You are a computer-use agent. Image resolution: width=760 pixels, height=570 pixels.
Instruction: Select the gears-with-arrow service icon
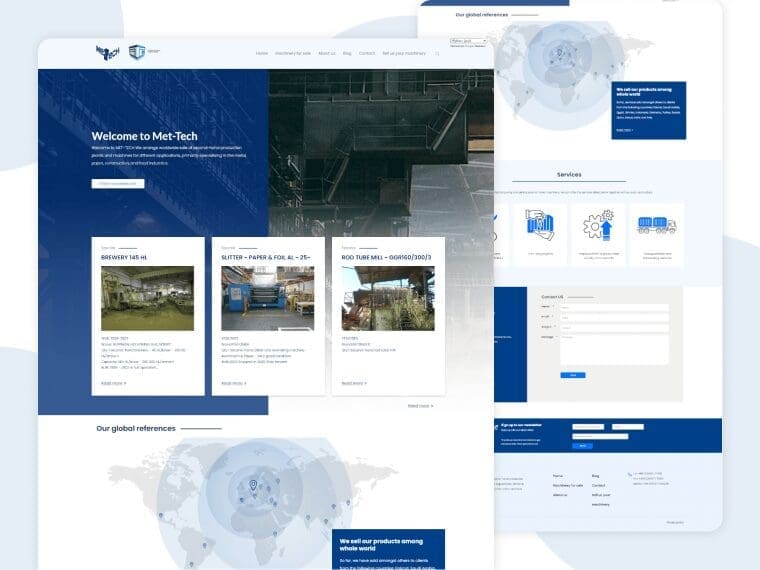[599, 225]
